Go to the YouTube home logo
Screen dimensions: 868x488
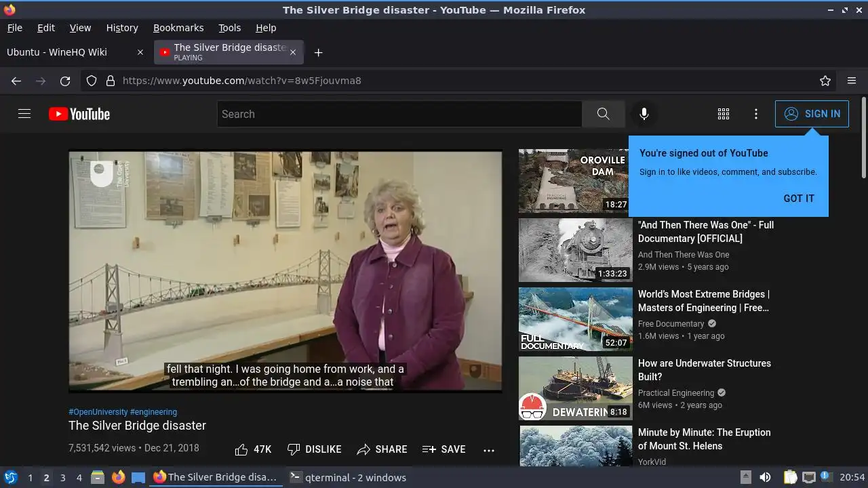point(79,114)
